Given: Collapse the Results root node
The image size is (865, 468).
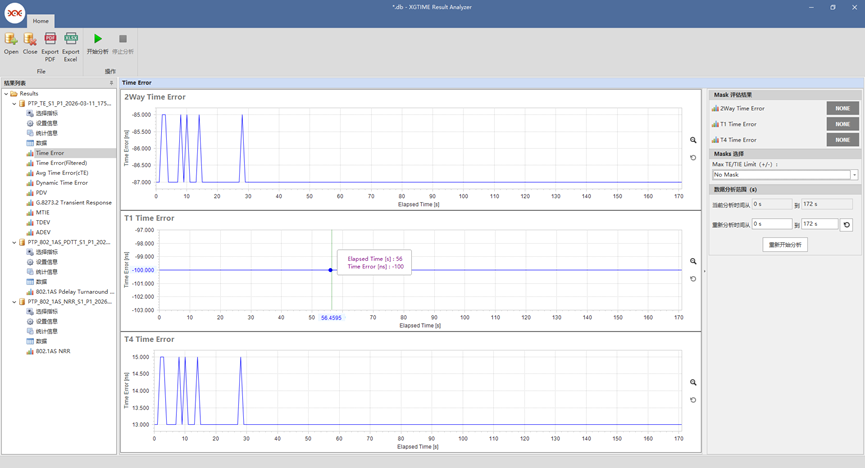Looking at the screenshot, I should [6, 94].
